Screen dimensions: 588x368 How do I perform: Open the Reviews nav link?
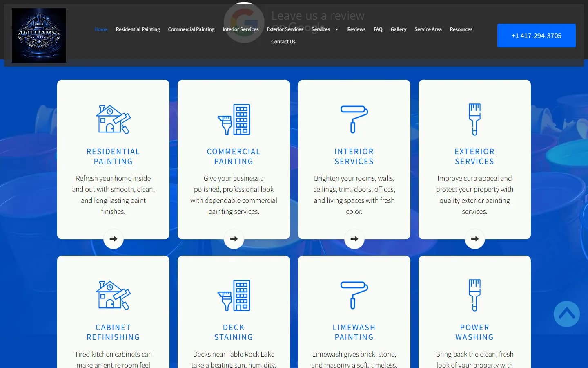[x=356, y=29]
